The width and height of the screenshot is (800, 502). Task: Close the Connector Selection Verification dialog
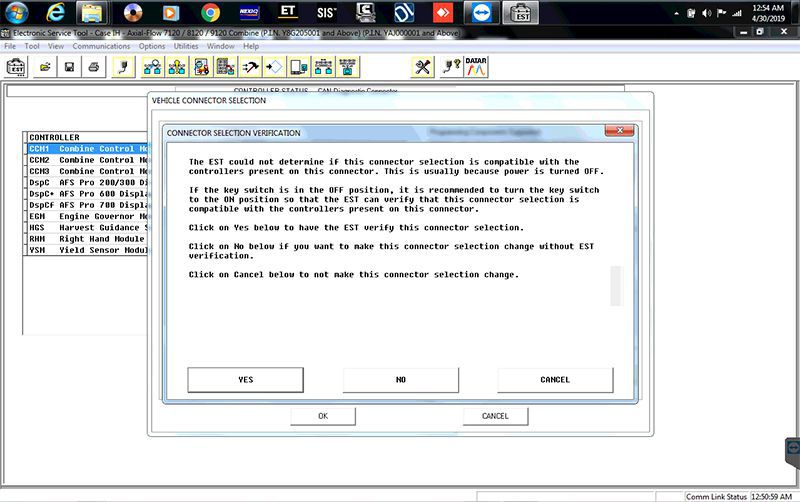[x=619, y=131]
